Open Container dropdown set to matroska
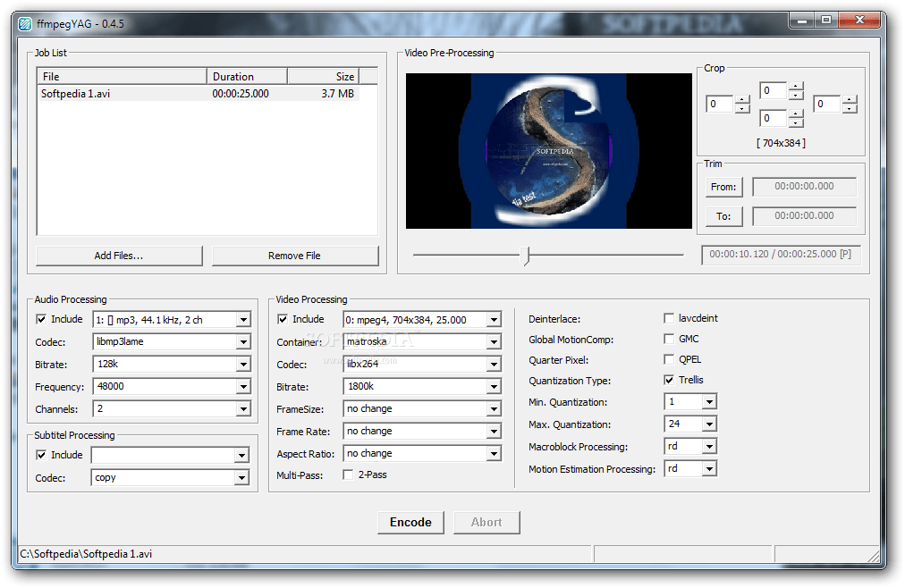The width and height of the screenshot is (905, 588). [494, 342]
